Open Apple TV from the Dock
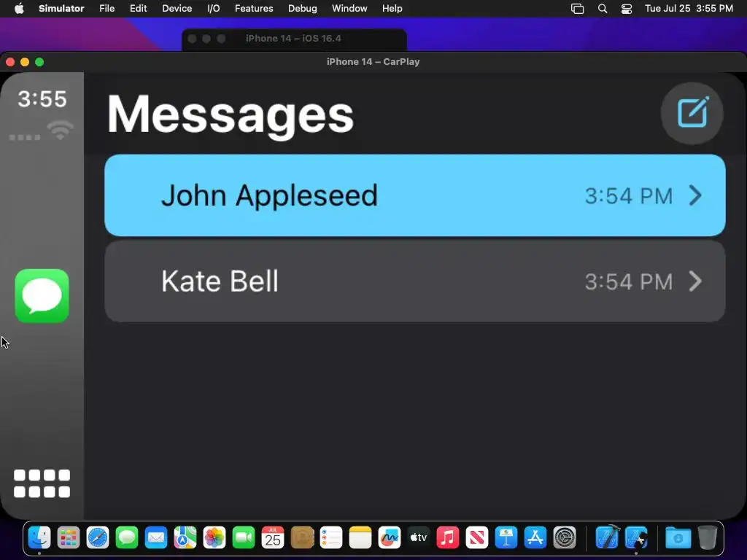The width and height of the screenshot is (747, 560). tap(419, 537)
